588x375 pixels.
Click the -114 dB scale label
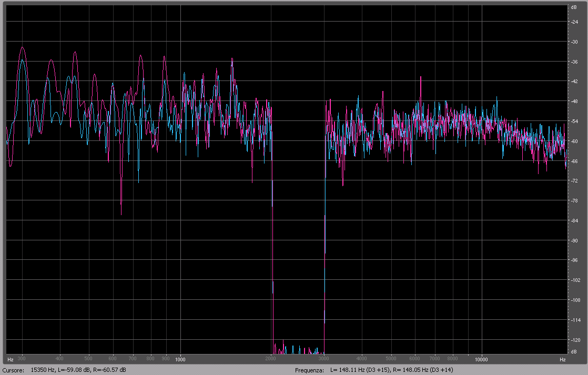pyautogui.click(x=575, y=320)
